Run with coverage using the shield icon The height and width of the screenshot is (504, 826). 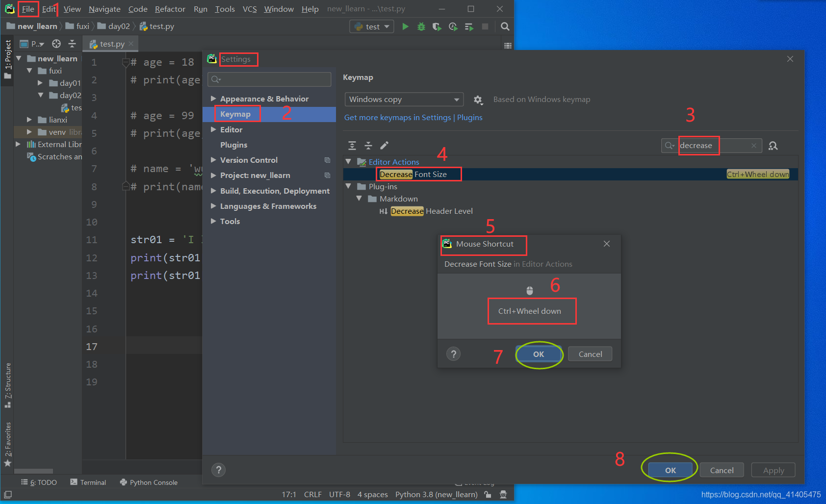(x=437, y=26)
